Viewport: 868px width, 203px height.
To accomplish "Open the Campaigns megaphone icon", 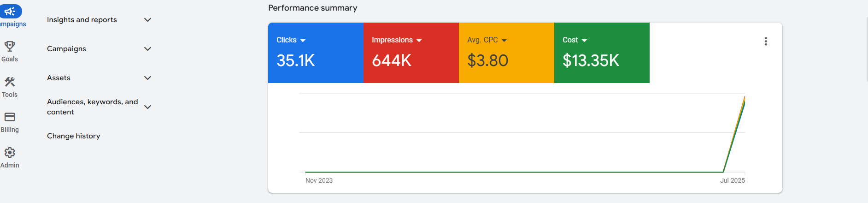I will [x=10, y=12].
